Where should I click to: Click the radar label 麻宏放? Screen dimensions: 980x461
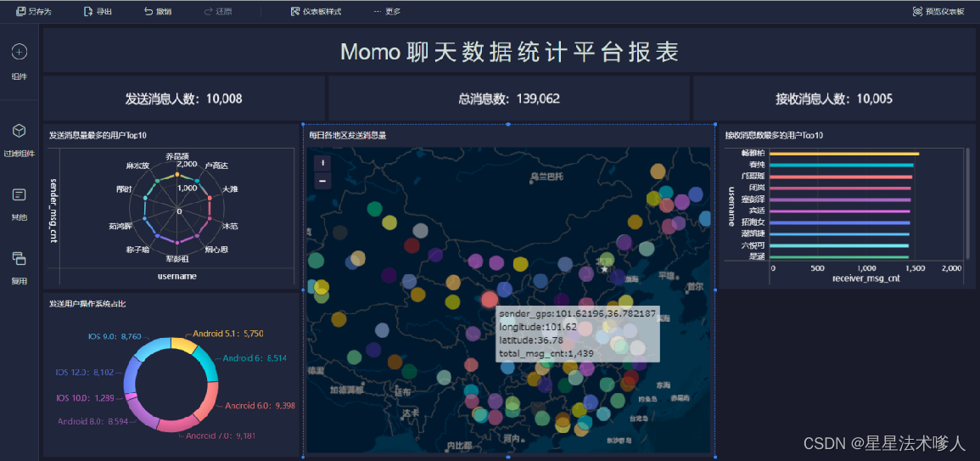(137, 166)
